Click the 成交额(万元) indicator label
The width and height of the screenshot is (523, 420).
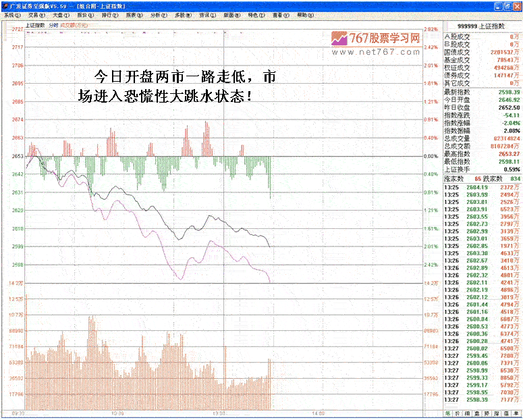(73, 25)
